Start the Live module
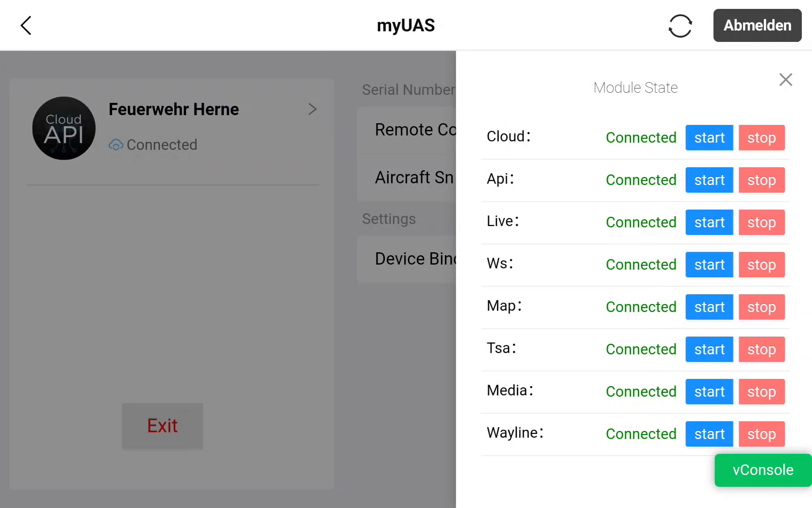 [709, 222]
